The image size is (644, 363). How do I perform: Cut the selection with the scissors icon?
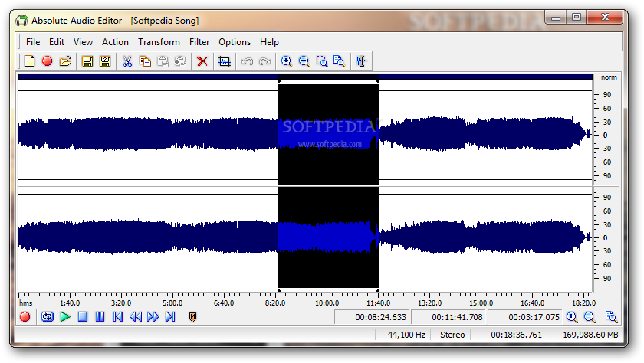[x=127, y=61]
